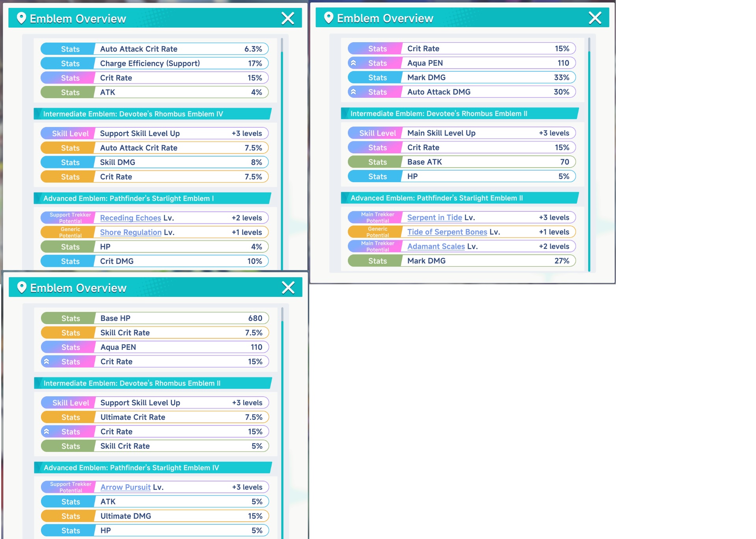Select the Pathfinder's Starlight Emblem IV header
This screenshot has height=539, width=756.
[153, 468]
